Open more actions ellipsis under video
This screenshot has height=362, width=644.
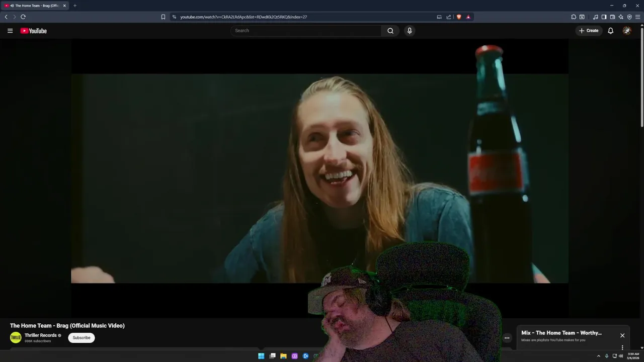point(507,338)
